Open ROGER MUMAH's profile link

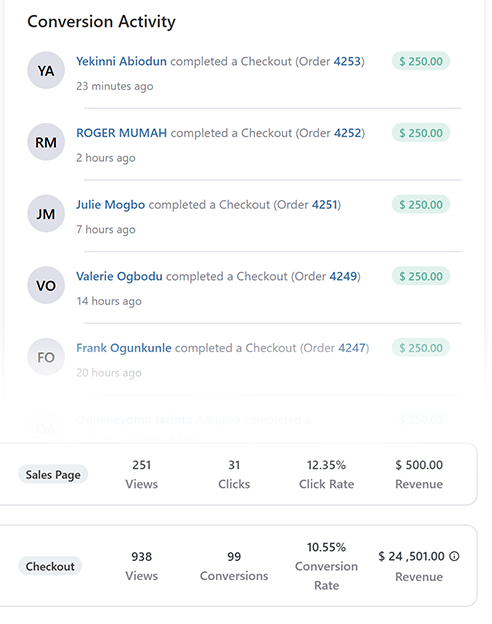click(x=121, y=133)
